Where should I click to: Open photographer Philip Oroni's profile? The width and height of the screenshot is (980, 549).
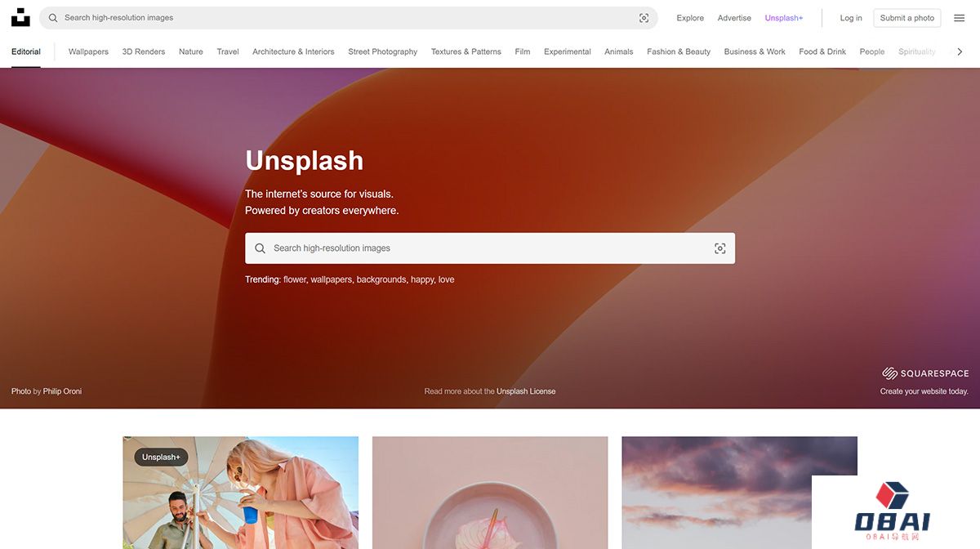(62, 391)
